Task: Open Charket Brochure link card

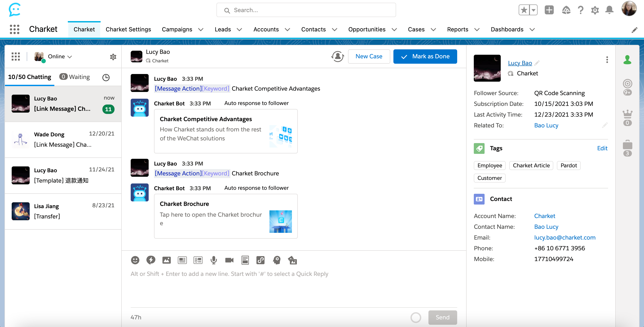Action: pos(225,216)
